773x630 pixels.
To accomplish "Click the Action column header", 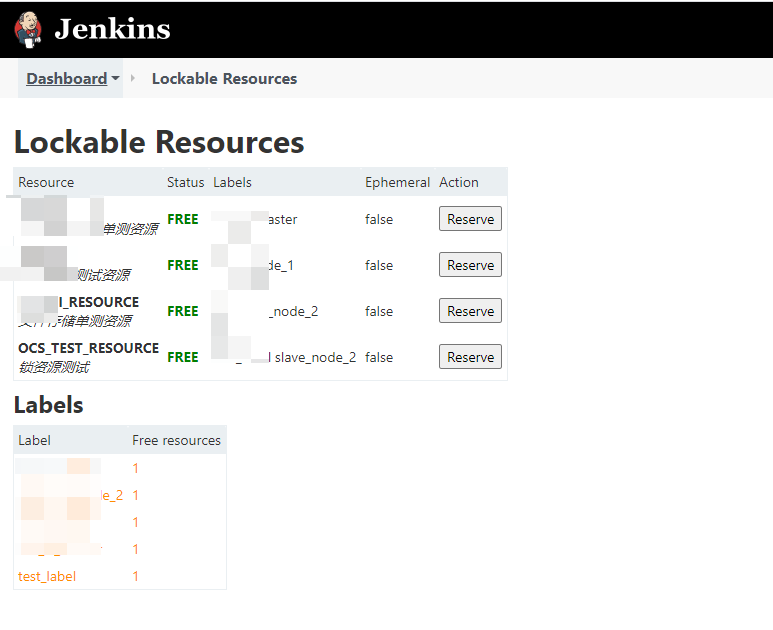I will pos(458,182).
